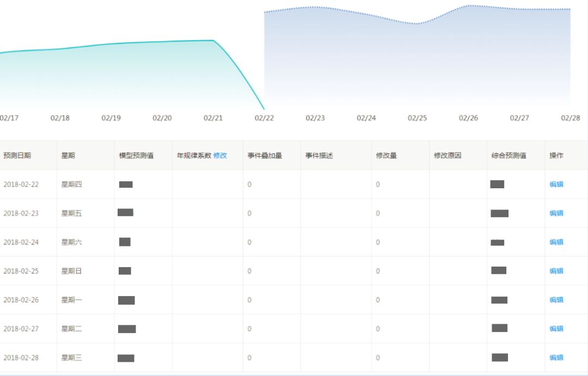
Task: Click the 星期五 weekday cell
Action: [71, 213]
